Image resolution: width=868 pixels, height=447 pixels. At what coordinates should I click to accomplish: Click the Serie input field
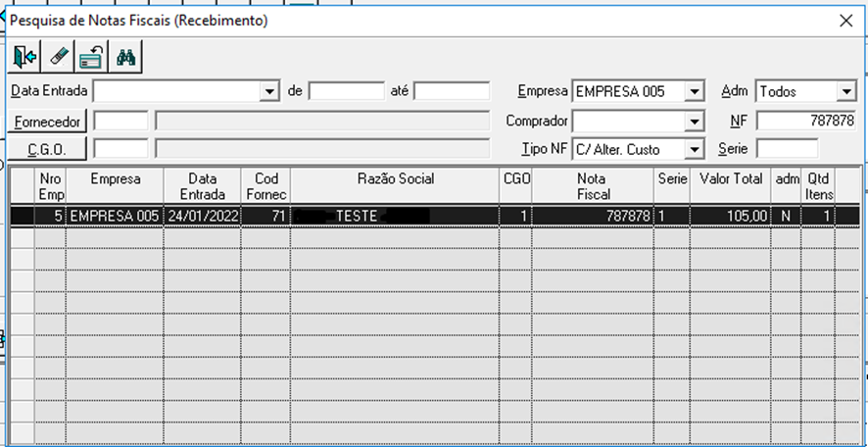click(x=787, y=149)
